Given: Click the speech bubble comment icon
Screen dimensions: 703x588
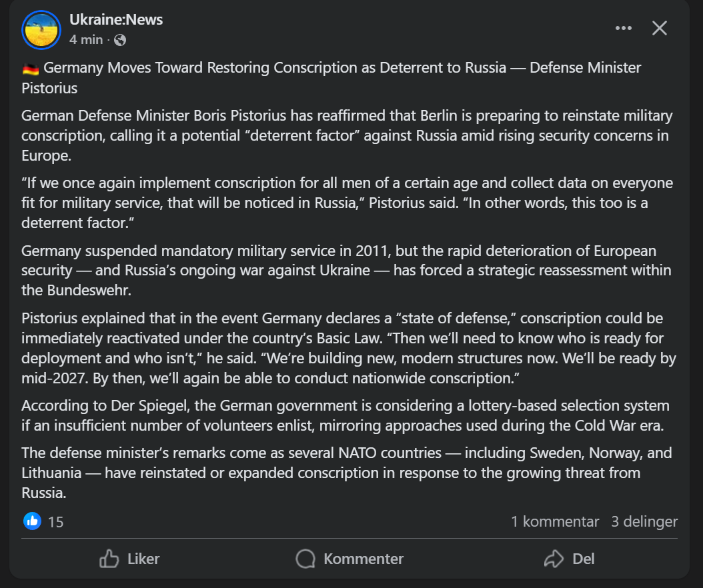Looking at the screenshot, I should 305,559.
